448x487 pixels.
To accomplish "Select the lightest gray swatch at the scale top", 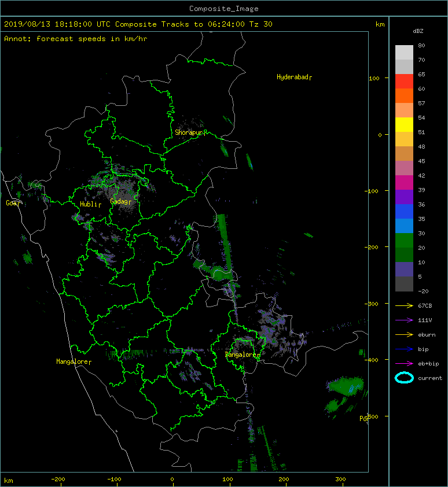I will 404,53.
